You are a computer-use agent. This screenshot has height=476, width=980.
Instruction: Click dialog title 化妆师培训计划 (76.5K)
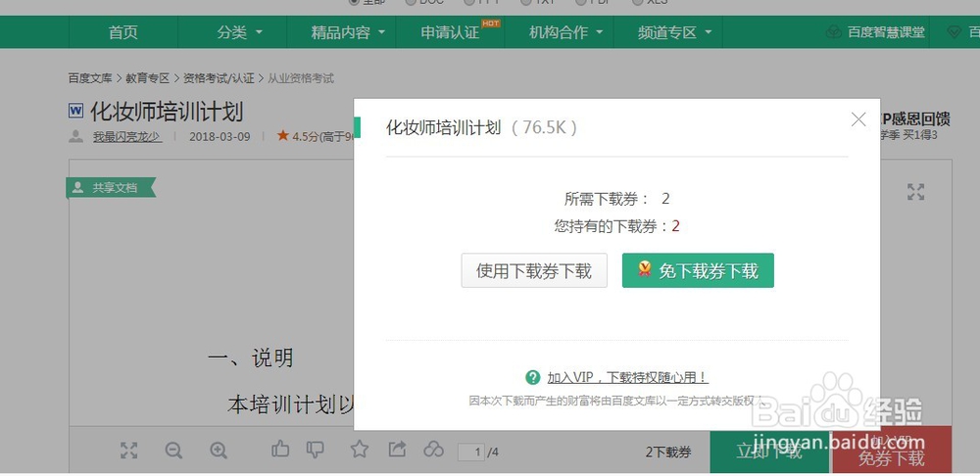481,127
